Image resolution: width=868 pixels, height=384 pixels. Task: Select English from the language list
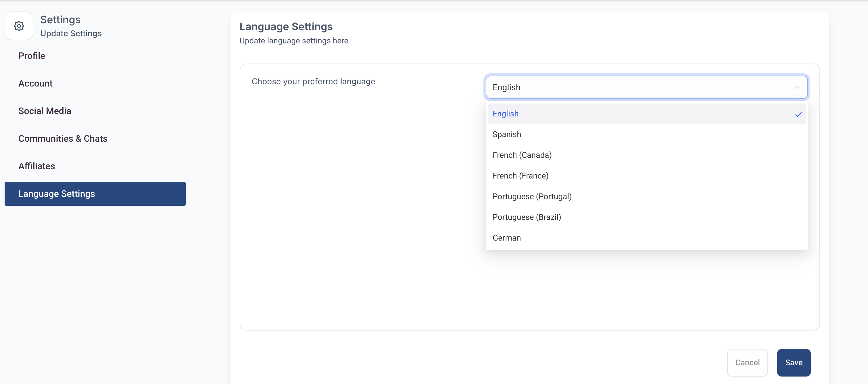[x=506, y=114]
